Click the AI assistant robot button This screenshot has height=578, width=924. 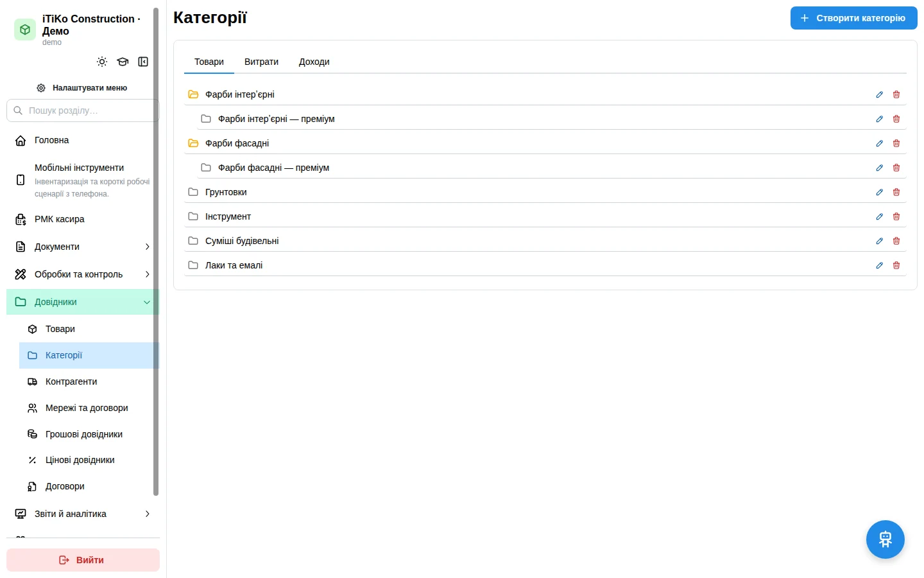(x=886, y=539)
